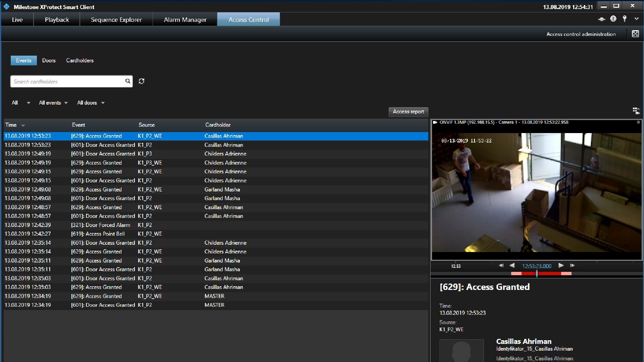Screen dimensions: 644x362
Task: Click the server status icon in top bar
Action: pyautogui.click(x=602, y=19)
